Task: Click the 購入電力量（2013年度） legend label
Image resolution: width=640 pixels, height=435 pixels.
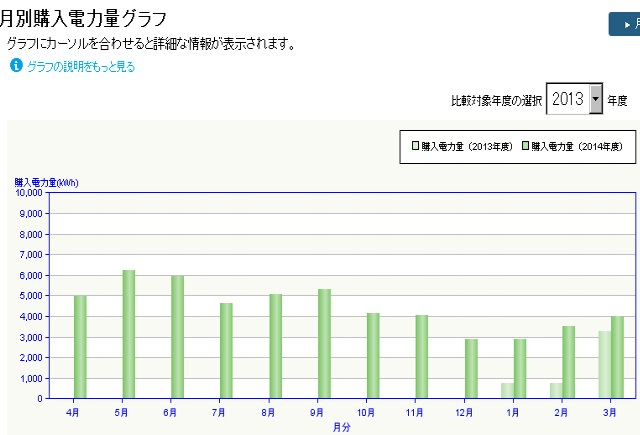Action: pyautogui.click(x=469, y=146)
